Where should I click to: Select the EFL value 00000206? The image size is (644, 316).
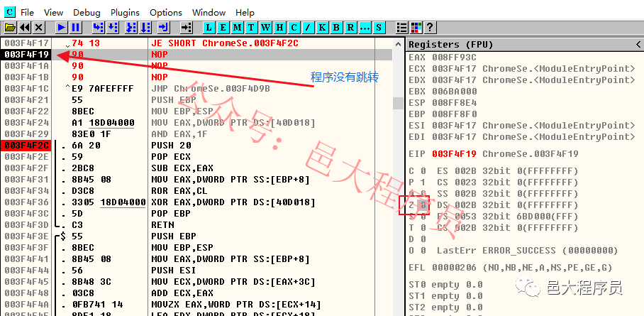pos(454,268)
